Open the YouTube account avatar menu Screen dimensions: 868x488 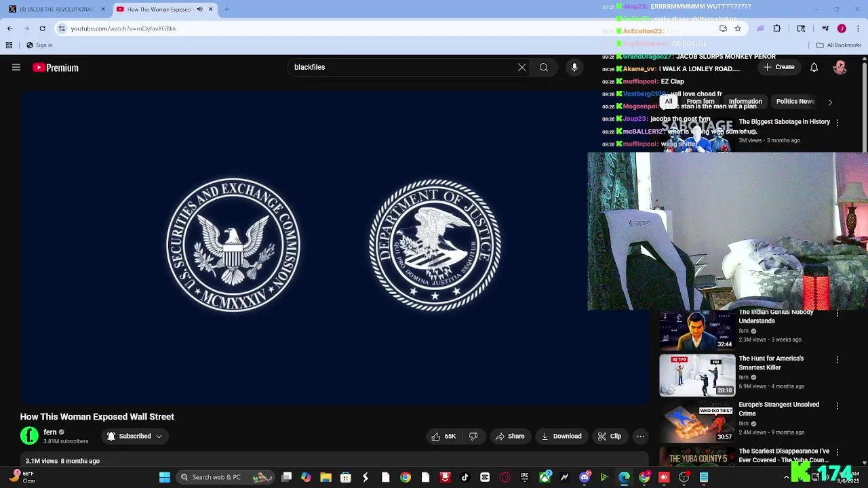point(840,67)
